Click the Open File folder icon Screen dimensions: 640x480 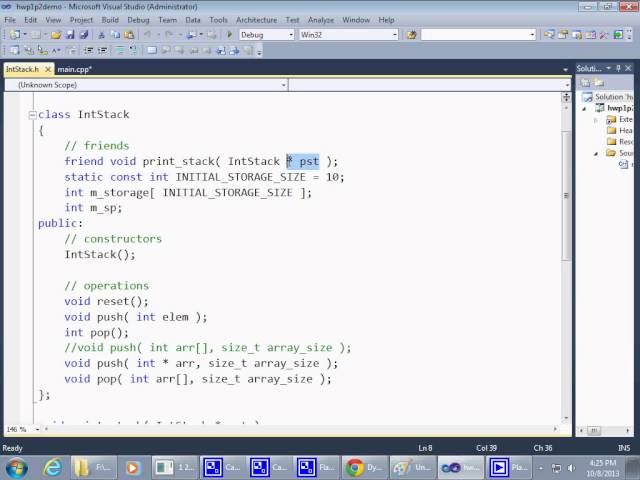coord(56,35)
